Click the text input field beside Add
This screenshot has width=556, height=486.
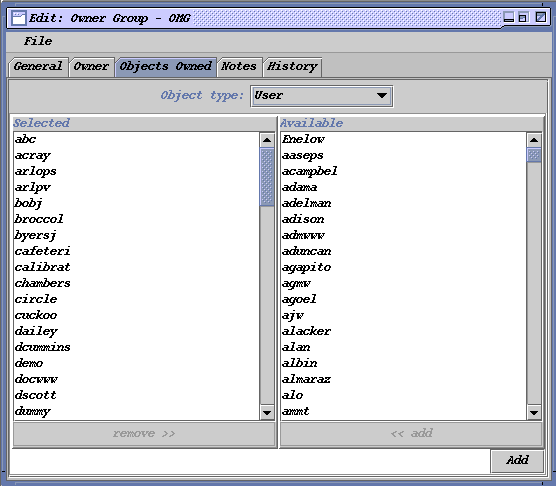(250, 461)
